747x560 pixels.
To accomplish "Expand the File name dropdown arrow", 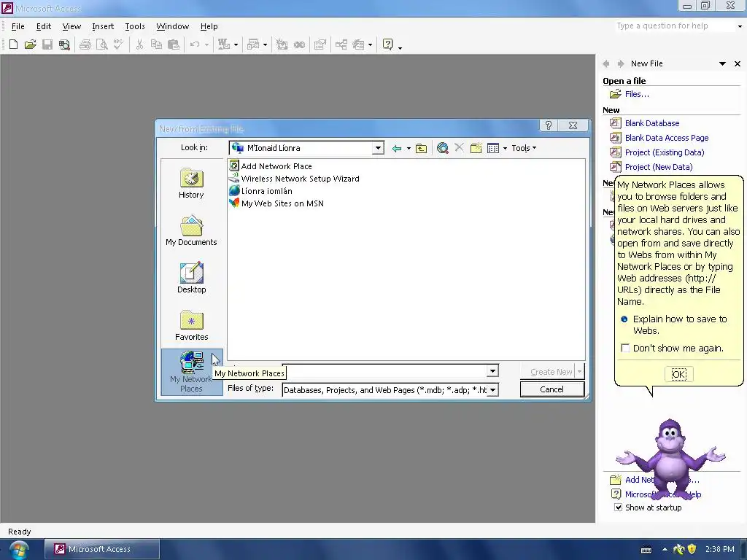I will [x=492, y=370].
